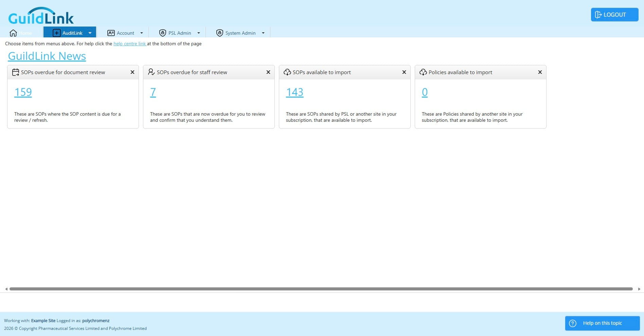644x336 pixels.
Task: Open the 7 overdue staff reviews link
Action: tap(153, 92)
